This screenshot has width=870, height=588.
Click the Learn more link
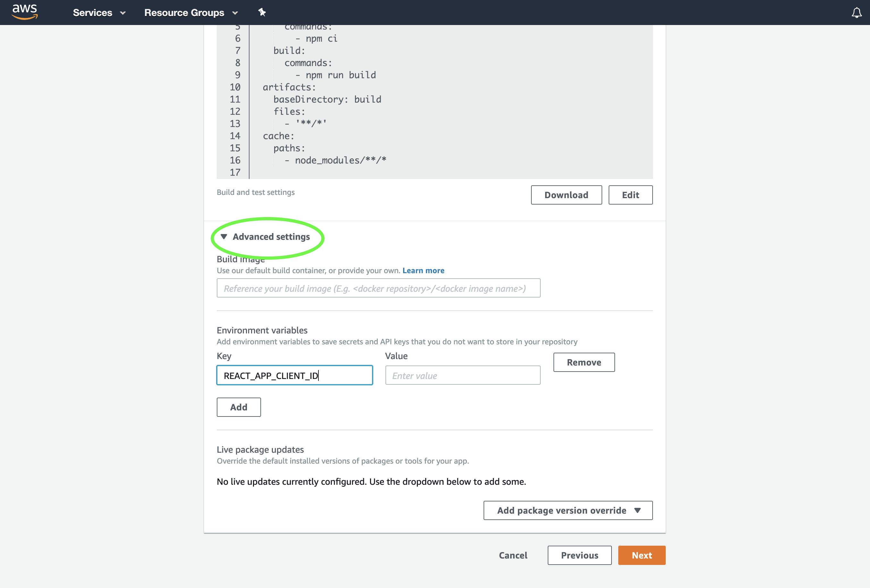point(423,270)
